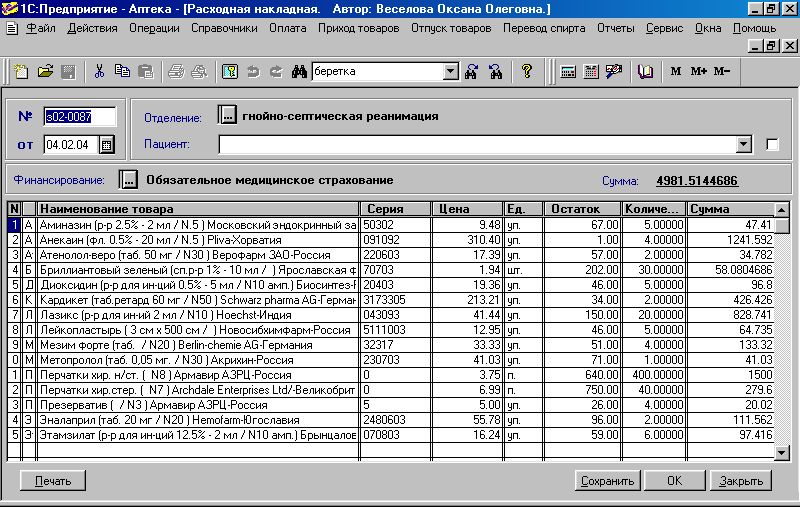Click the Paste clipboard icon
The width and height of the screenshot is (800, 507).
pos(146,71)
